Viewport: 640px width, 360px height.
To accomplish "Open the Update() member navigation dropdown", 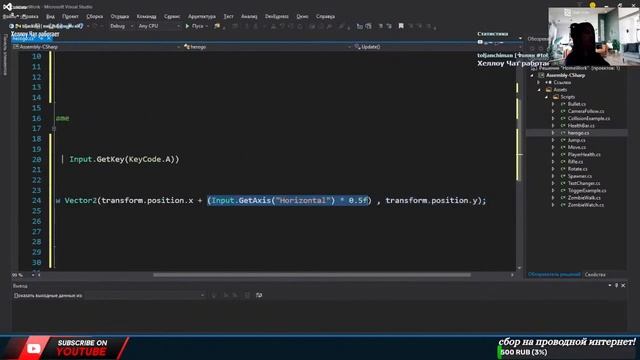I will tap(437, 47).
